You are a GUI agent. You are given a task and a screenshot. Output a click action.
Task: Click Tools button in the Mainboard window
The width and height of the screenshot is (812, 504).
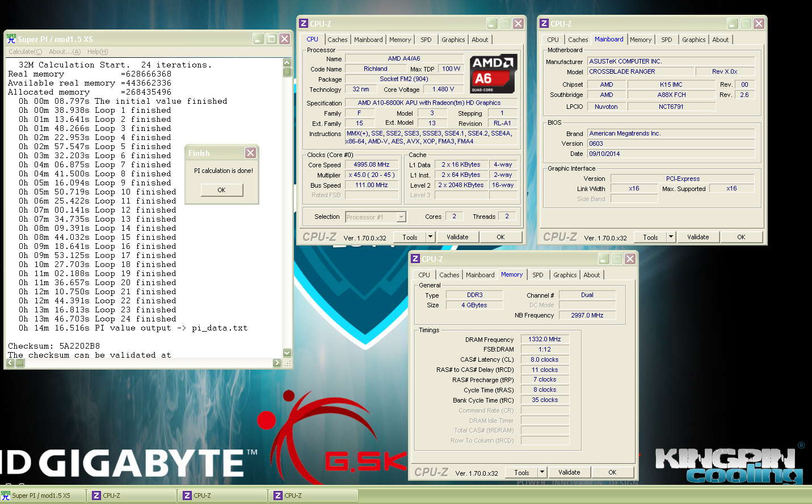pos(650,237)
